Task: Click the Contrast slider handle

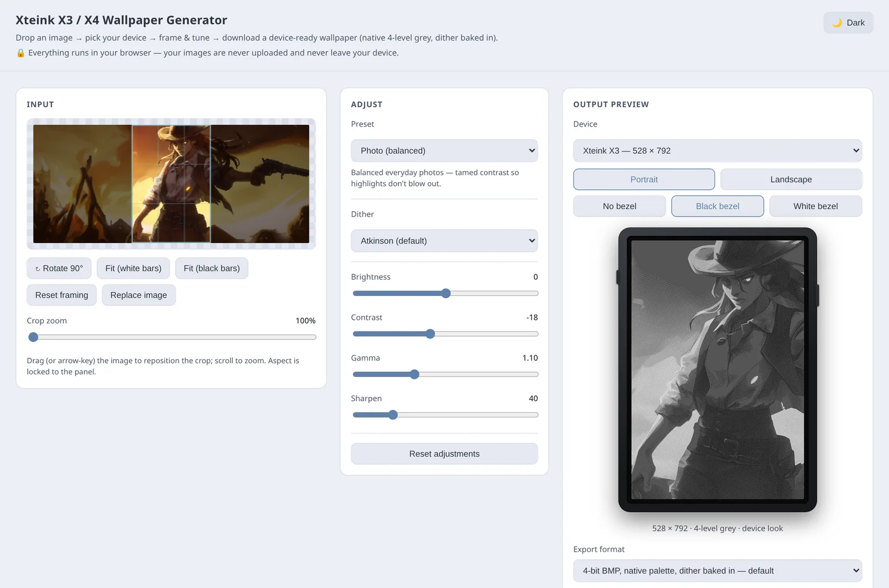Action: tap(430, 334)
